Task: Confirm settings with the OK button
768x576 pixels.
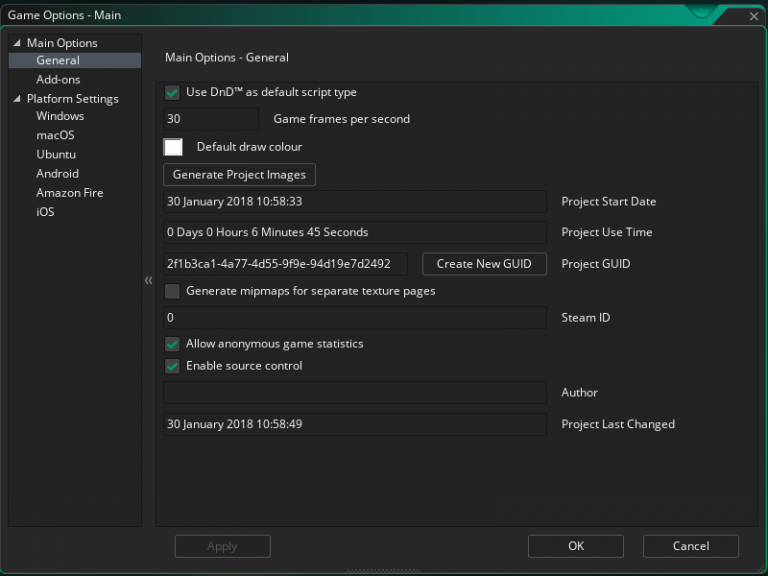Action: click(576, 546)
